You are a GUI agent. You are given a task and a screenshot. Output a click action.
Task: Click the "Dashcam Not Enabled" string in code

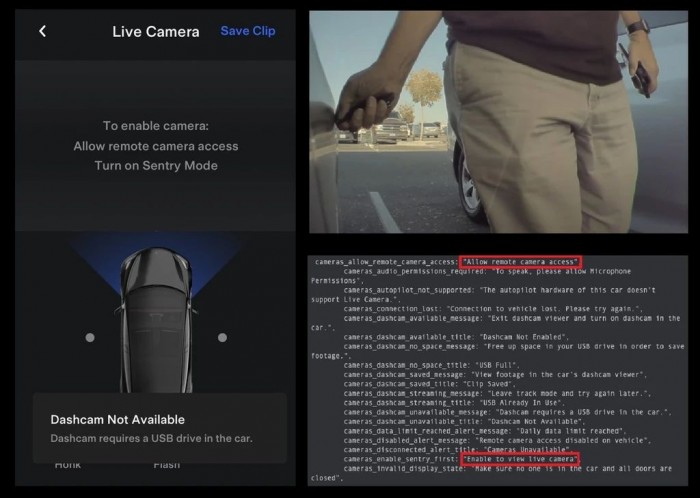(524, 337)
